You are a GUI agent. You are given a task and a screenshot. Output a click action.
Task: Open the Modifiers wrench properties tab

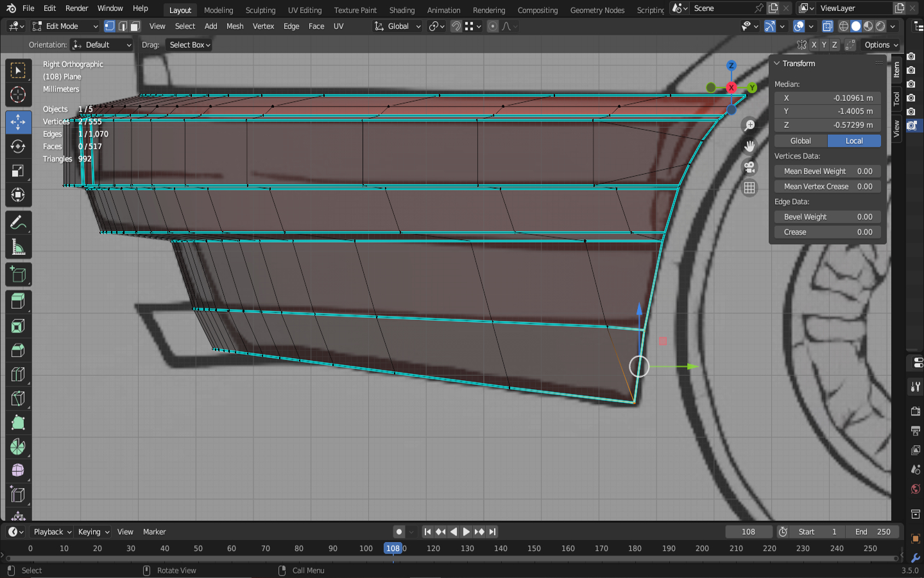pyautogui.click(x=916, y=558)
